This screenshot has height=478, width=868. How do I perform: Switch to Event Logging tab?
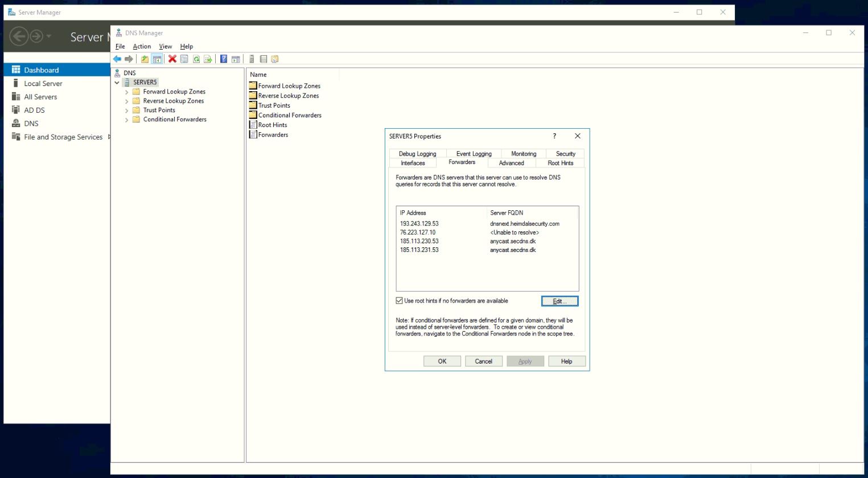(x=474, y=154)
